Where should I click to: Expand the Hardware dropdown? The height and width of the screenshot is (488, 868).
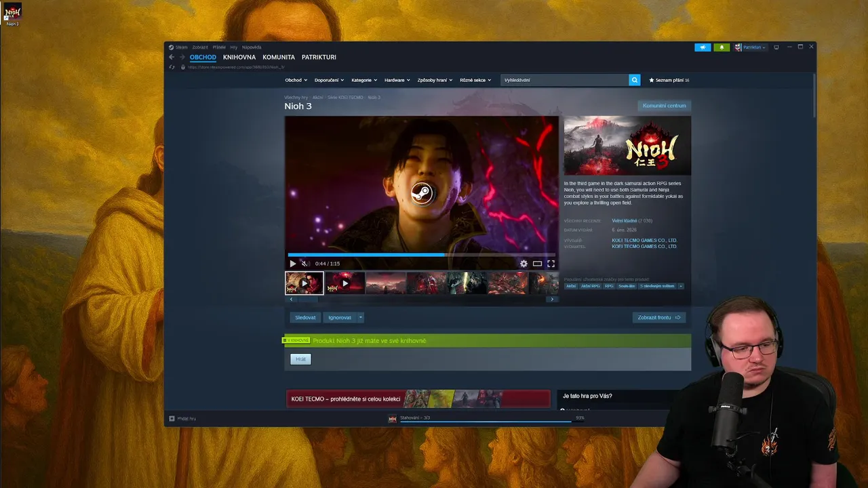point(397,80)
